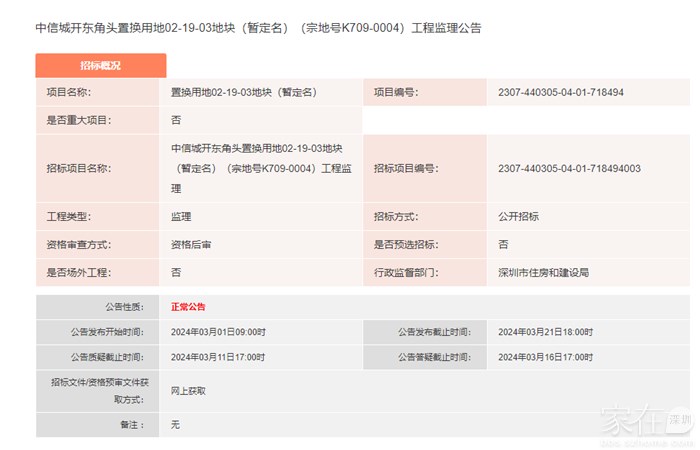The image size is (700, 450).
Task: Select the query deadline 2024年03月11日17:00时
Action: pyautogui.click(x=217, y=357)
